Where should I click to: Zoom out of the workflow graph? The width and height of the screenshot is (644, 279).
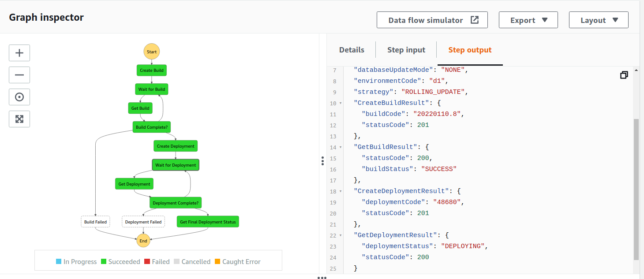(x=19, y=75)
